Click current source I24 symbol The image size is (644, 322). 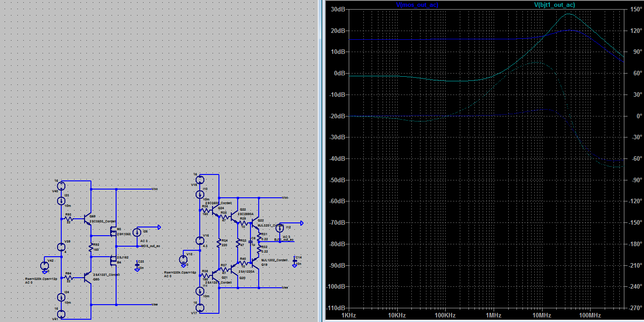[x=61, y=297]
